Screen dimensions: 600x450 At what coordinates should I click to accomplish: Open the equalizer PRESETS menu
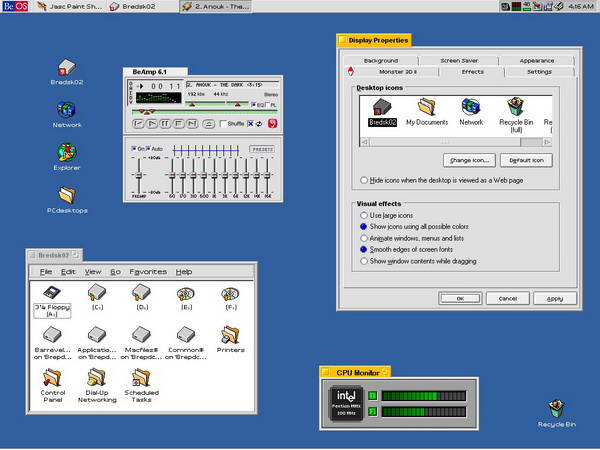click(x=262, y=149)
